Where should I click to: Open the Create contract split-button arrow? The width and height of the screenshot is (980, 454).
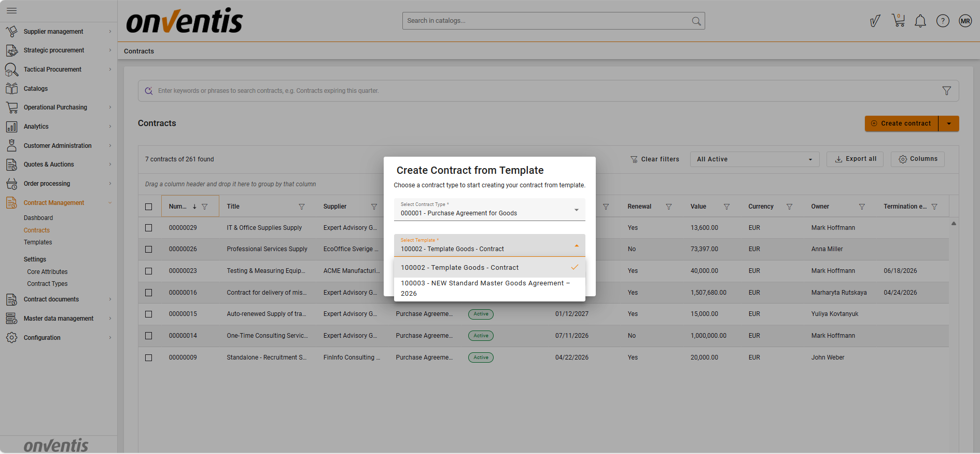pos(949,123)
